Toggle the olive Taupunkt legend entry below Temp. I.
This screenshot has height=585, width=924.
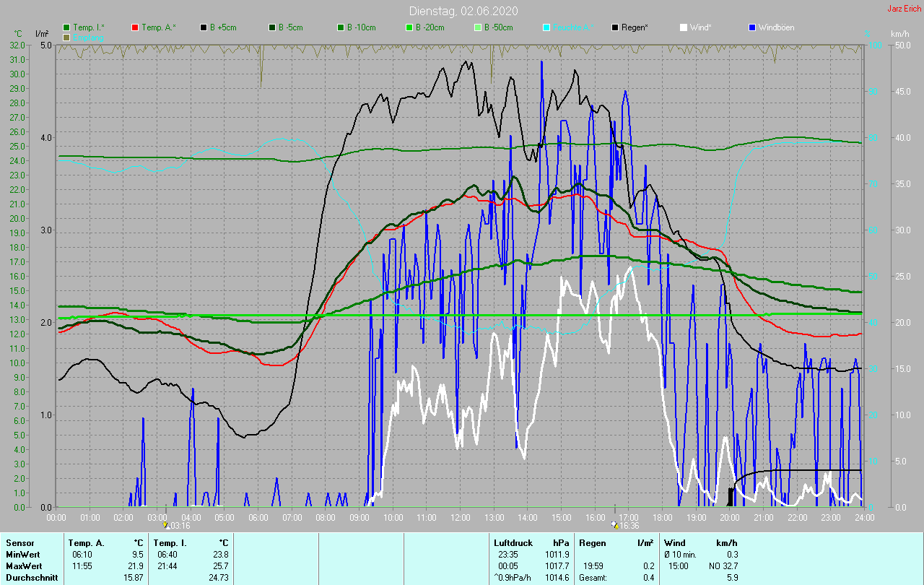(x=67, y=37)
